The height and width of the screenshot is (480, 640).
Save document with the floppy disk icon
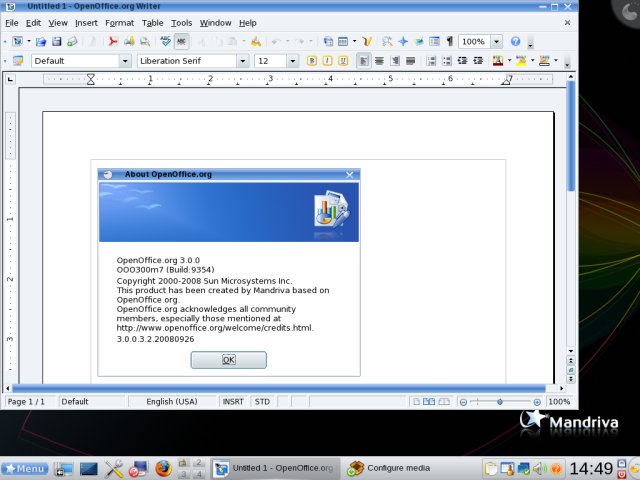tap(57, 41)
